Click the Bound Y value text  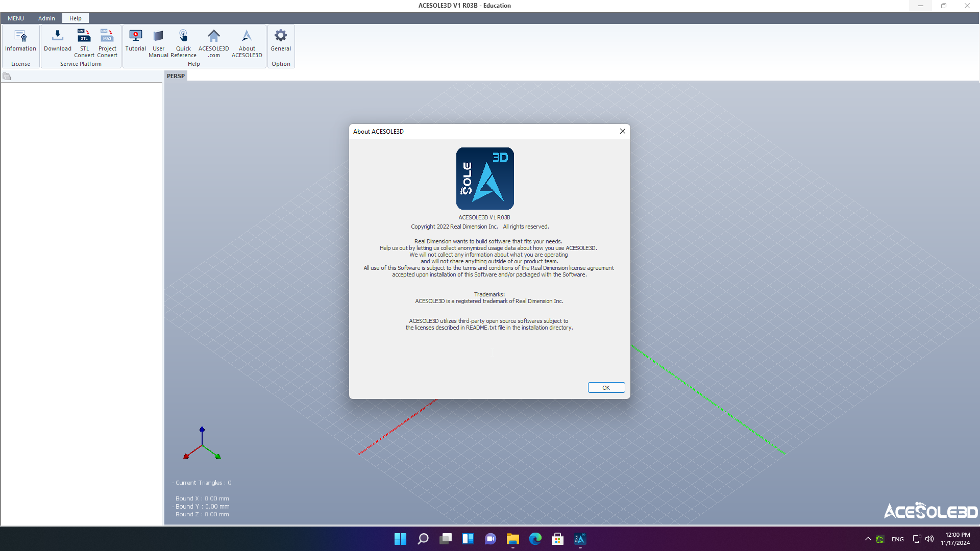coord(201,507)
